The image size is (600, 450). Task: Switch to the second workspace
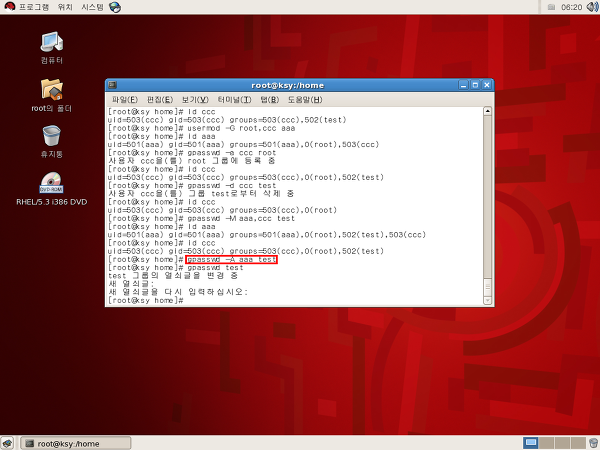[x=546, y=443]
